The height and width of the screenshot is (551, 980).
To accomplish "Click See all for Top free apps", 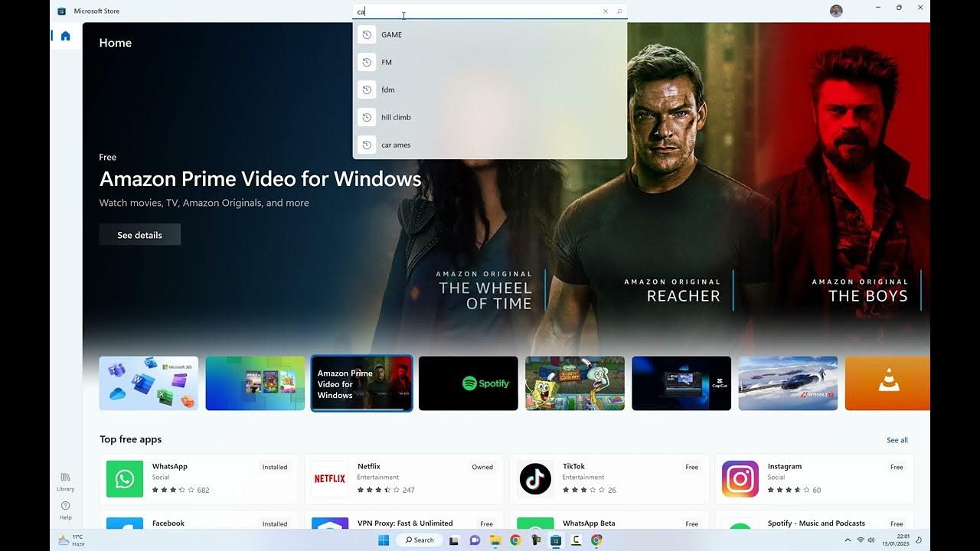I will click(897, 440).
